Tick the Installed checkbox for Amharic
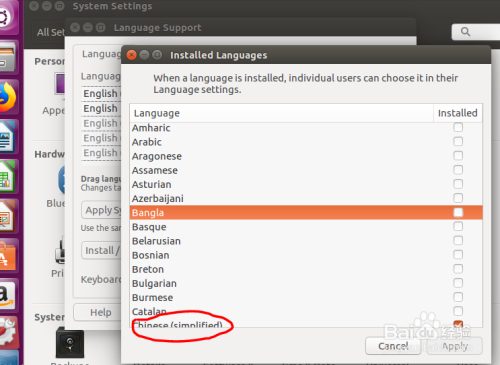 [458, 127]
